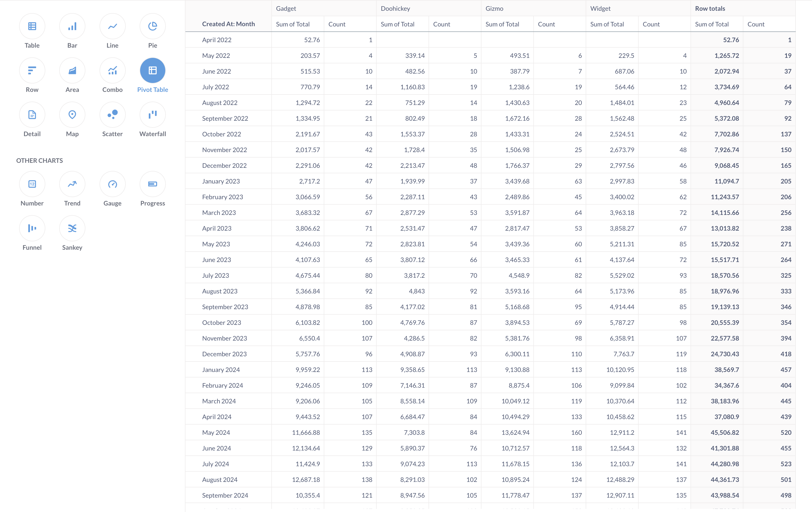Image resolution: width=812 pixels, height=512 pixels.
Task: Select the Number visualization
Action: pos(32,184)
